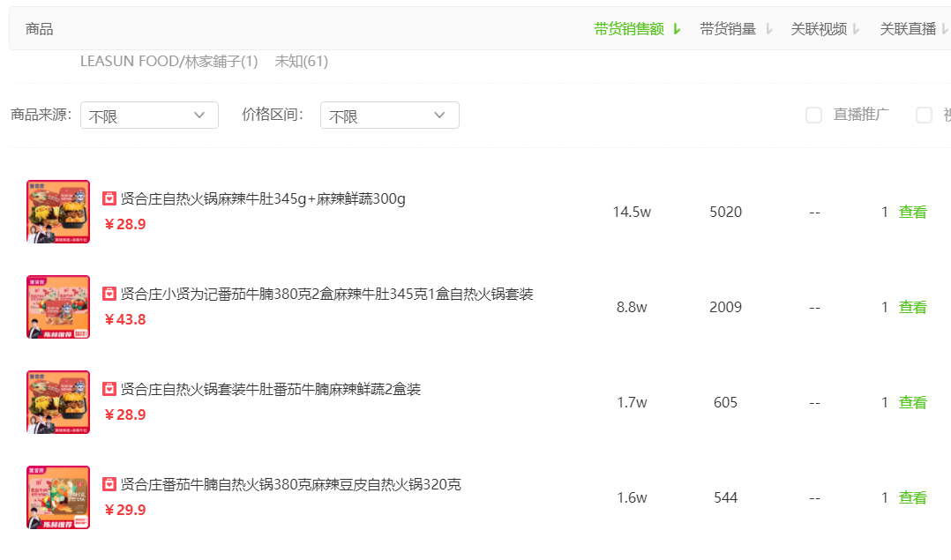The width and height of the screenshot is (951, 560).
Task: Open thumbnail of 番茄牛腩麻辣豆皮 product
Action: pyautogui.click(x=58, y=497)
